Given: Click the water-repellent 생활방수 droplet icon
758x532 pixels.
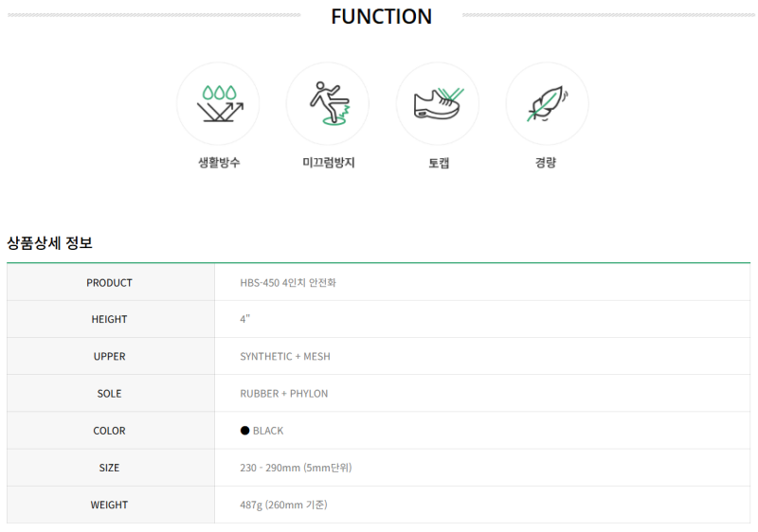Looking at the screenshot, I should [218, 104].
